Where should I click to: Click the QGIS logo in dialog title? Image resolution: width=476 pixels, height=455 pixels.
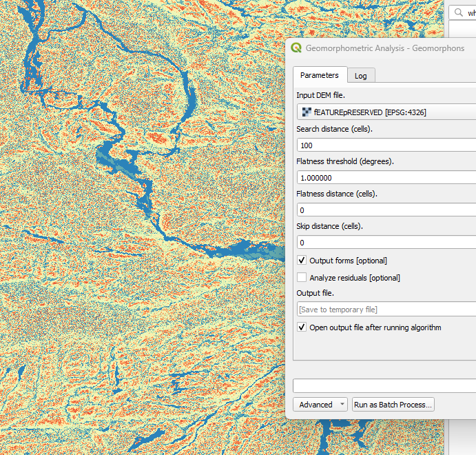(x=296, y=48)
